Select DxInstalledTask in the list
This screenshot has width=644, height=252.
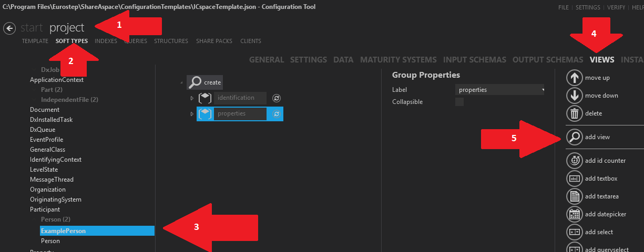pos(51,120)
